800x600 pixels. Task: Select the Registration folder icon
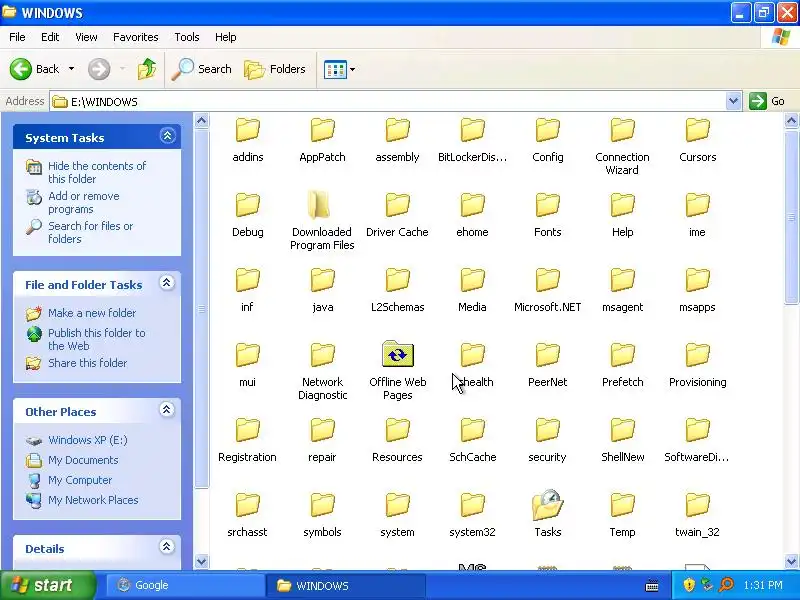(x=247, y=430)
